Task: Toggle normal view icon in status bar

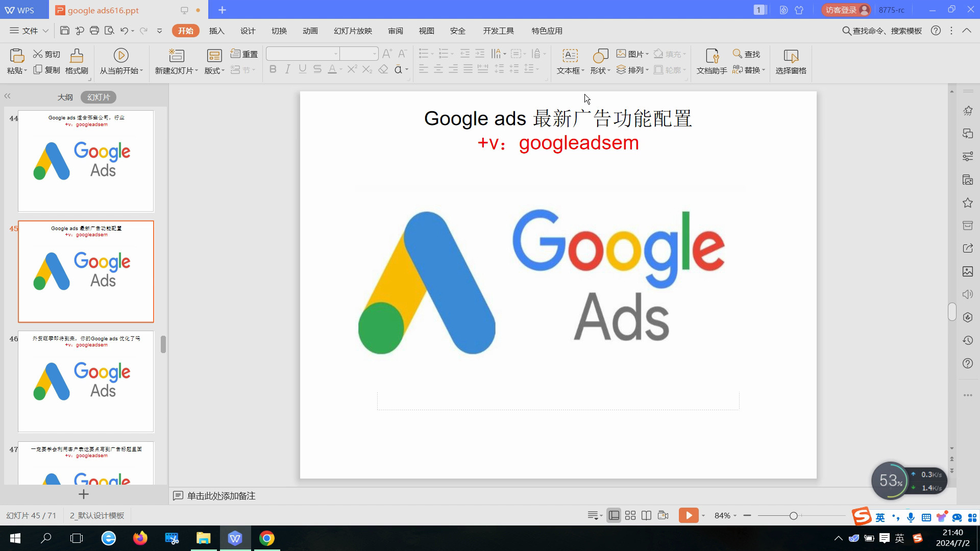Action: click(614, 515)
